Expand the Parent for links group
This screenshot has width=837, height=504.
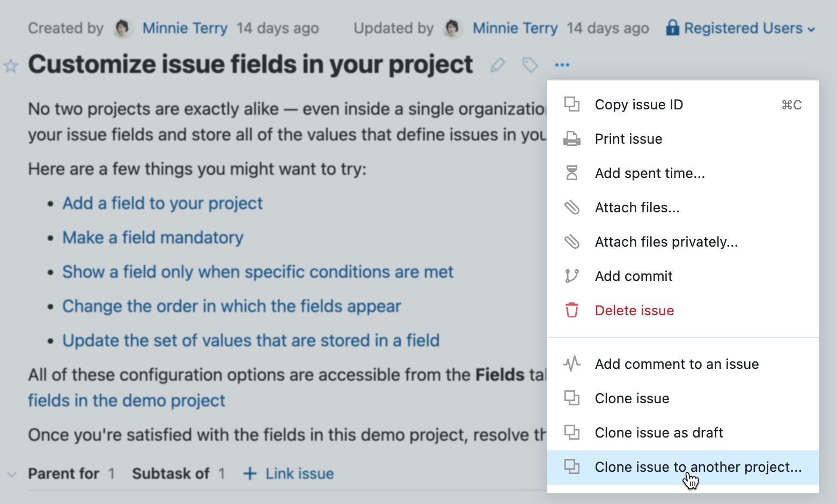(64, 474)
